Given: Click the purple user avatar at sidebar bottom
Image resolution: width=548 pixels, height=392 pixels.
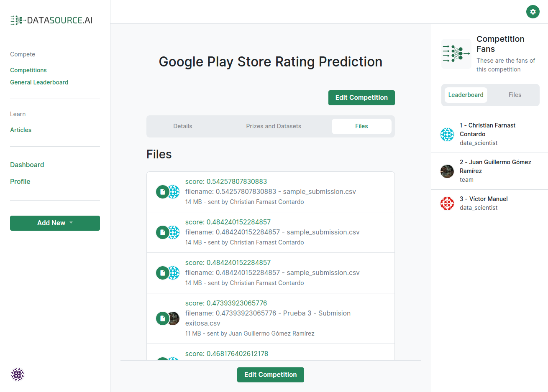Looking at the screenshot, I should [x=18, y=374].
